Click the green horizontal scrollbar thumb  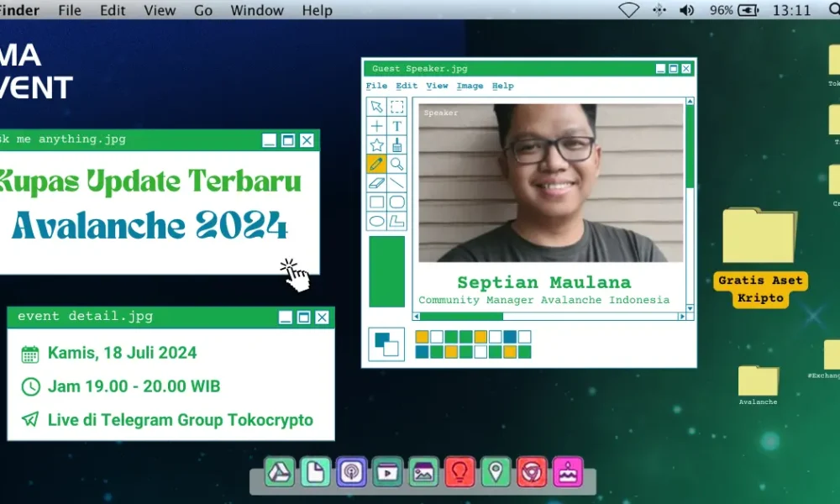coord(462,317)
